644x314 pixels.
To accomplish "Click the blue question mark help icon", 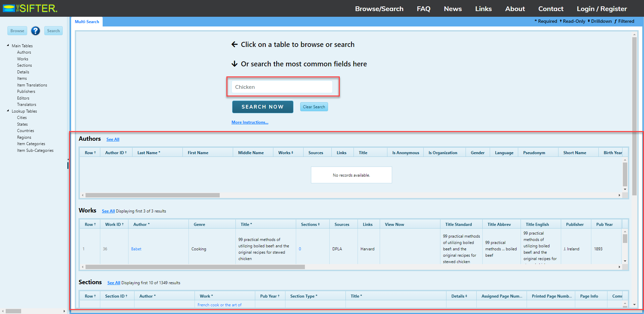I will (36, 31).
